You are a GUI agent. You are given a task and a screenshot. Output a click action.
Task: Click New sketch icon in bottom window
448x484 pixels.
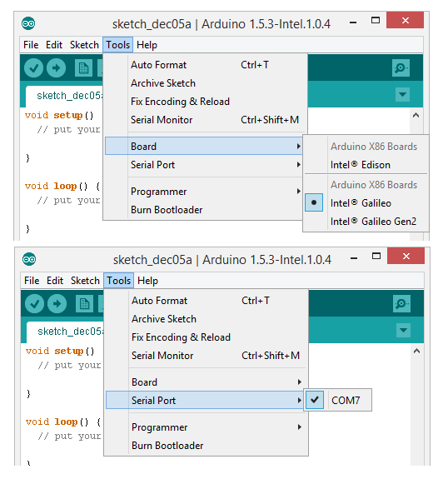click(x=85, y=304)
